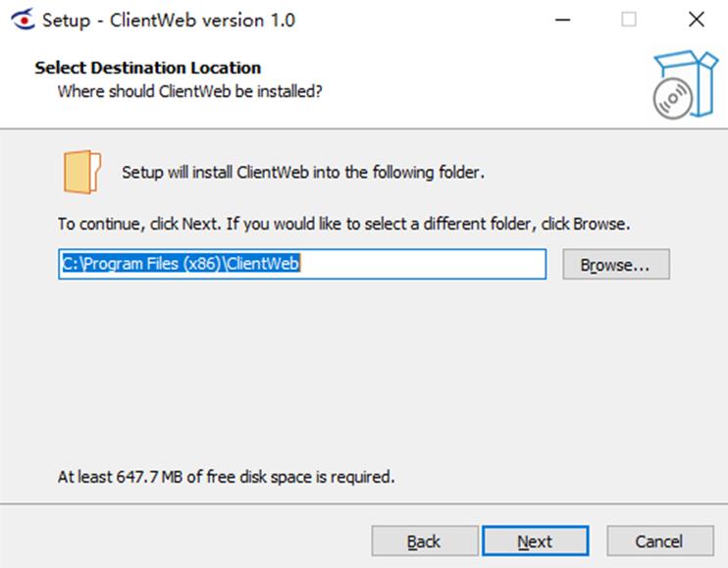The height and width of the screenshot is (568, 728).
Task: Click the highlighted C:\Program Files (x86)\ClientWeb text
Action: pyautogui.click(x=182, y=264)
